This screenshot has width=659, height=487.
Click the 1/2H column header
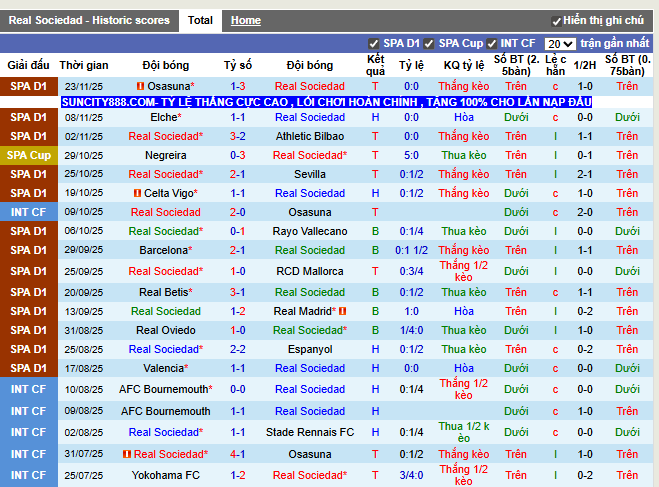[x=585, y=65]
